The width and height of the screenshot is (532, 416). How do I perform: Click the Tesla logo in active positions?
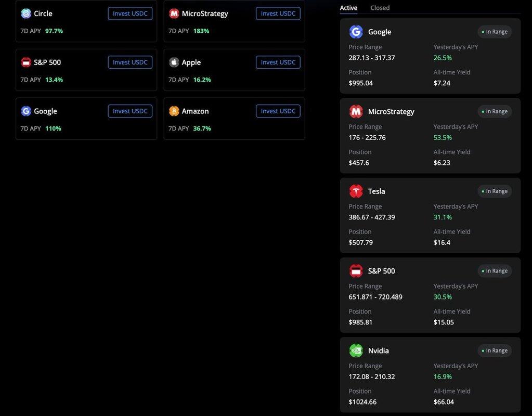click(x=356, y=191)
